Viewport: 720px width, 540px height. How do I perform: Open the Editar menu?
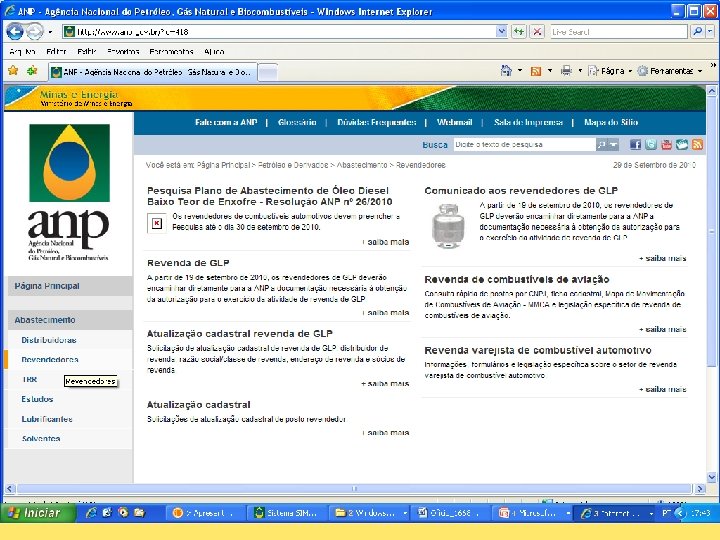click(56, 51)
